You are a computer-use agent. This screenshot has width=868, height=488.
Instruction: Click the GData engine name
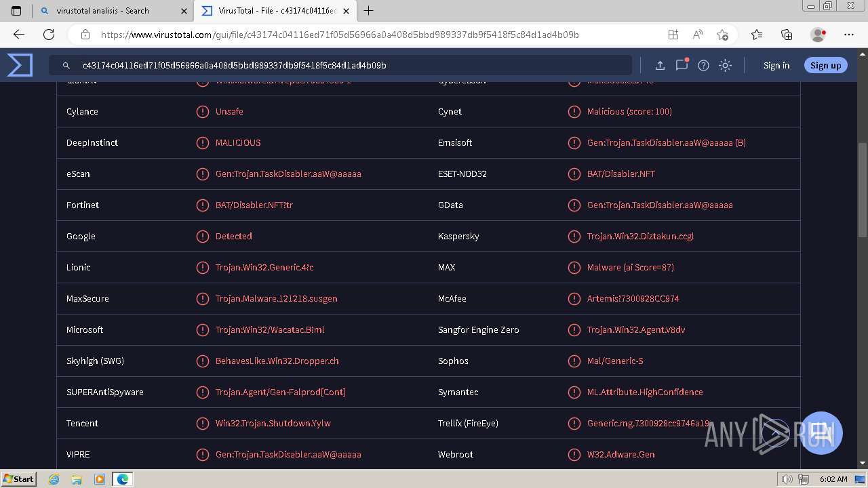450,205
